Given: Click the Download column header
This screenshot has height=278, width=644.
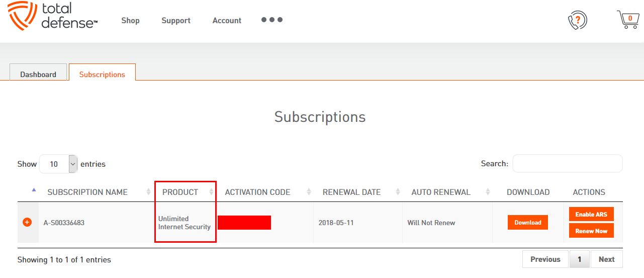Looking at the screenshot, I should [528, 192].
